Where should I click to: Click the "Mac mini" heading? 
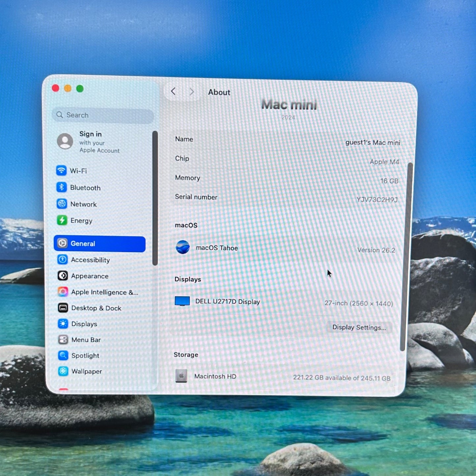click(289, 105)
